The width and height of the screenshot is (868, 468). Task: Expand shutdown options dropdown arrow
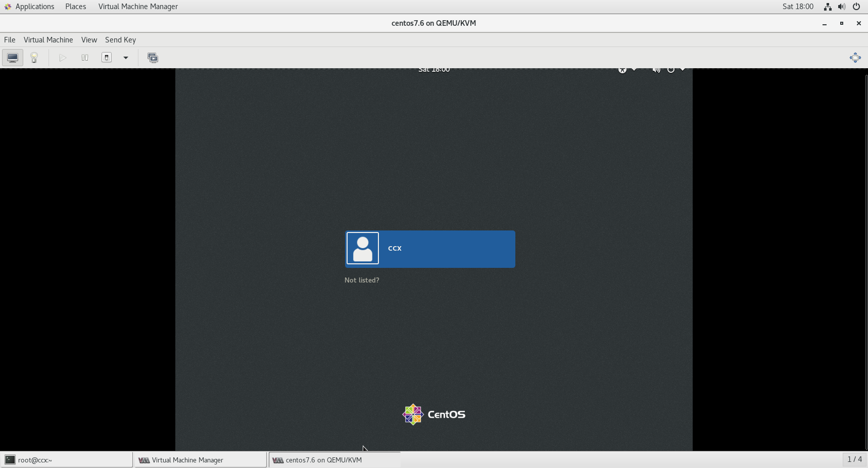pyautogui.click(x=126, y=58)
